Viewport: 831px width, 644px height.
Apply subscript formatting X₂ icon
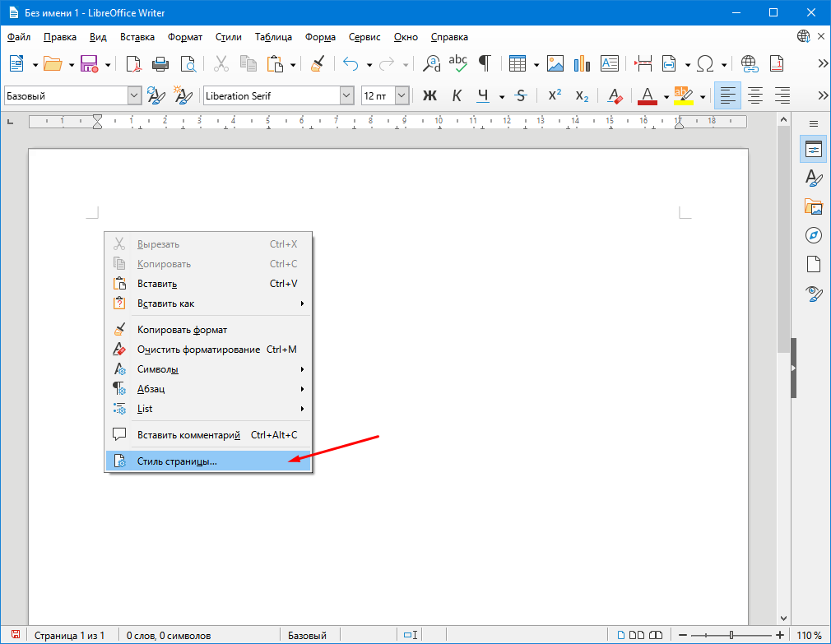click(x=582, y=96)
